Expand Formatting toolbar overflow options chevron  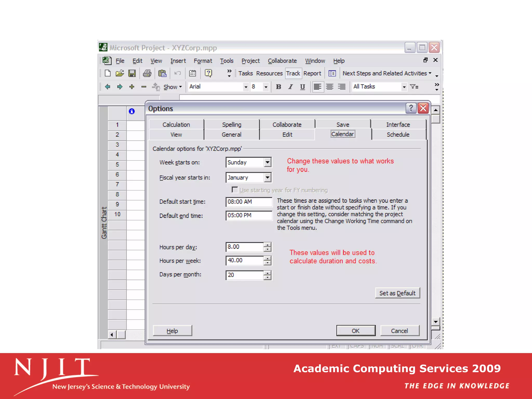tap(437, 87)
